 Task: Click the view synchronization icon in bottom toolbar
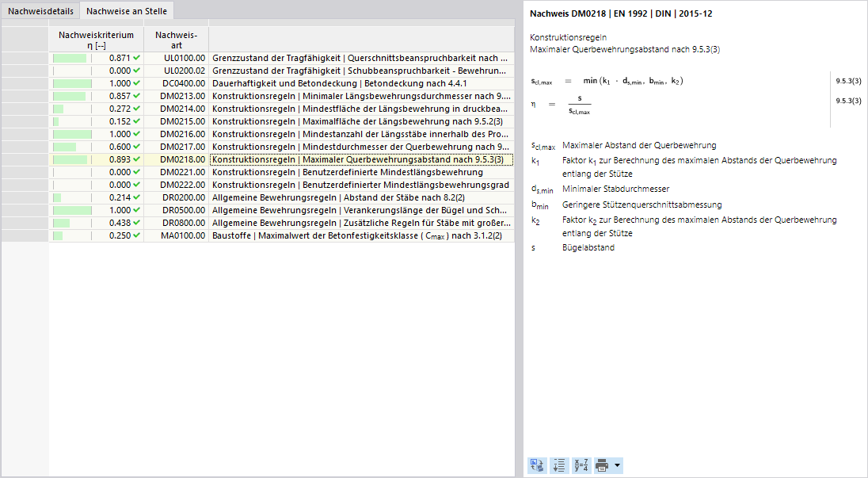537,465
